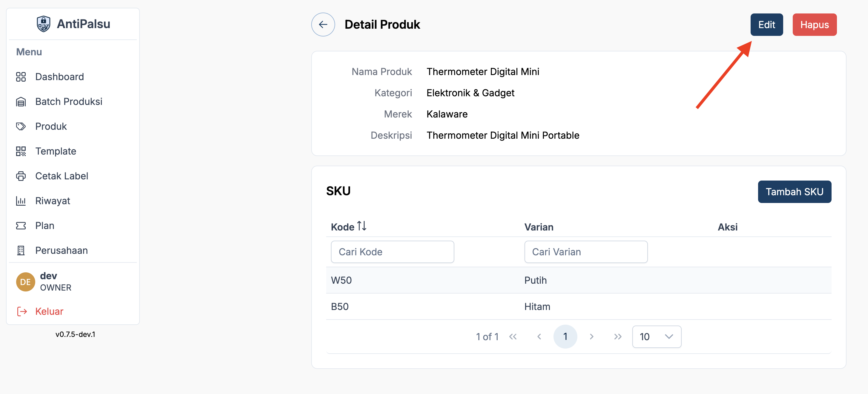Click the Cetak Label printer icon
The width and height of the screenshot is (868, 394).
(21, 176)
